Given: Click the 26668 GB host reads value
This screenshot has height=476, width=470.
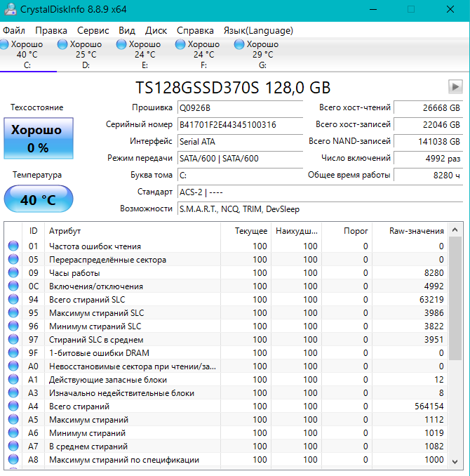Looking at the screenshot, I should [428, 108].
